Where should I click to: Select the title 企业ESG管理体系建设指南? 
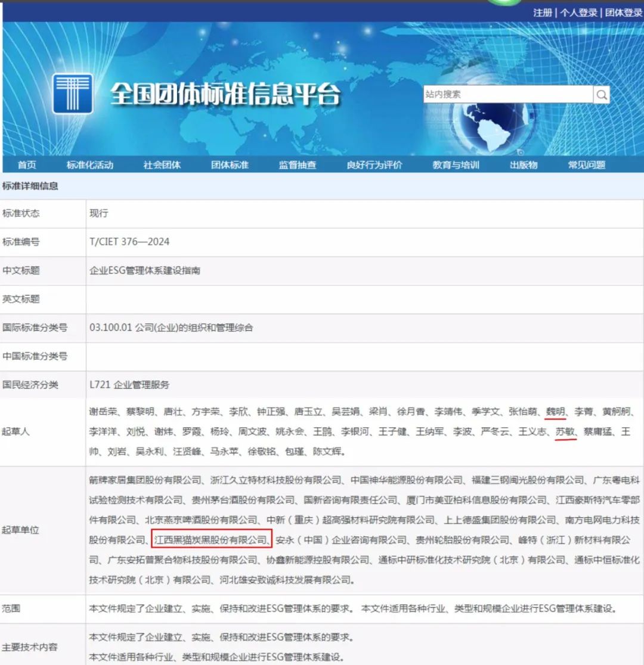coord(145,271)
